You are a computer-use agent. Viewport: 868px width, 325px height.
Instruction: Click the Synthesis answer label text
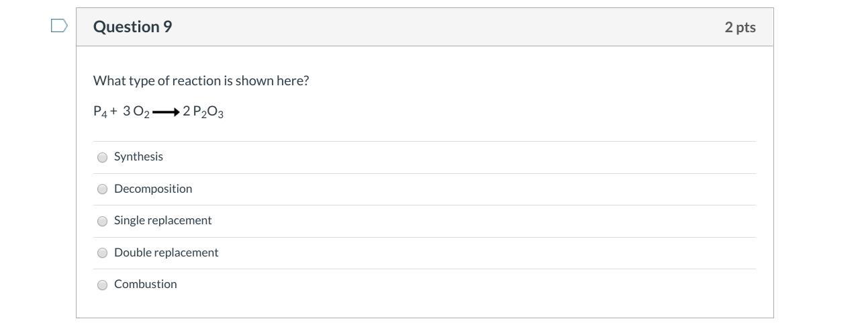coord(138,156)
